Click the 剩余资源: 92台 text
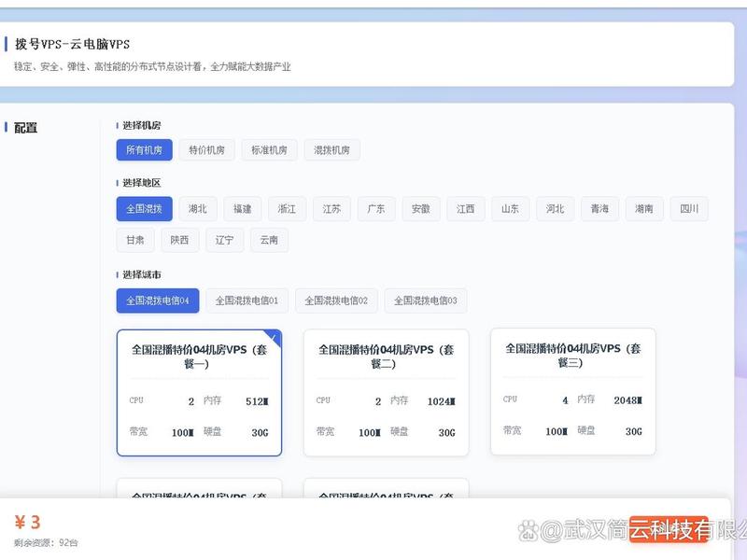The width and height of the screenshot is (747, 560). click(46, 542)
